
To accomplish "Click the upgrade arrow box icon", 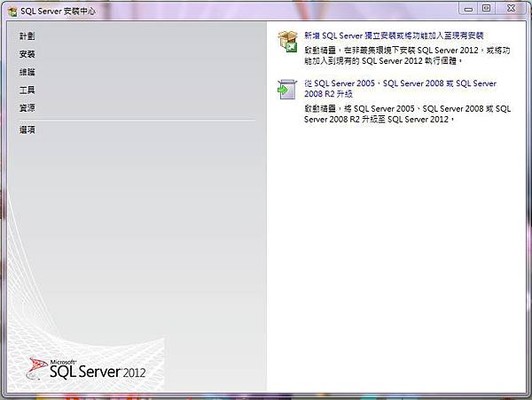I will 287,90.
